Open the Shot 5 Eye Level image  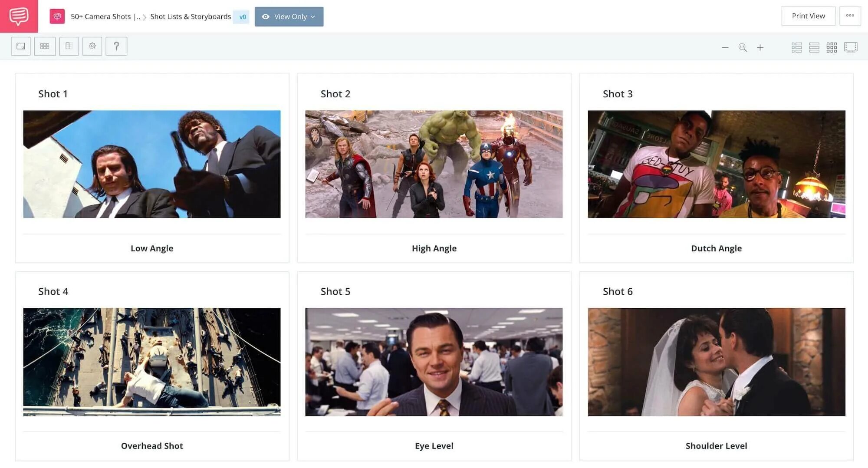click(x=434, y=362)
